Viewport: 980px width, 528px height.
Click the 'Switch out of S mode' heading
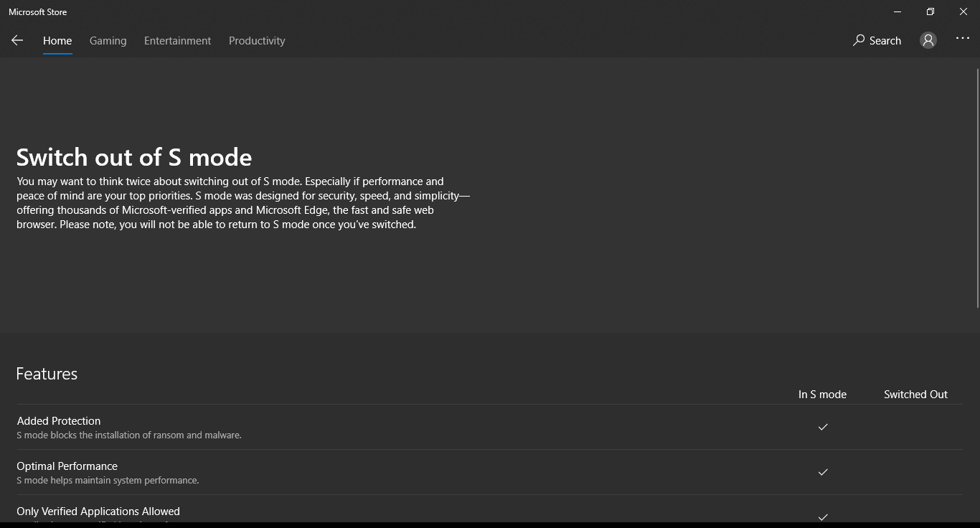tap(134, 157)
